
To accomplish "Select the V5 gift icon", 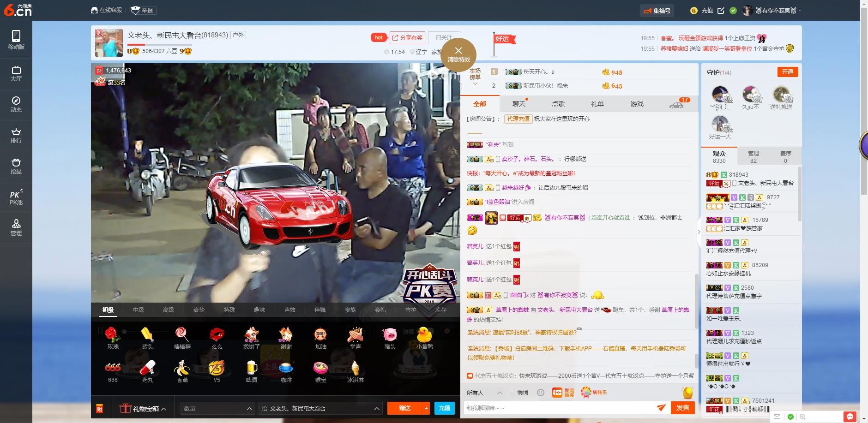I will 217,371.
